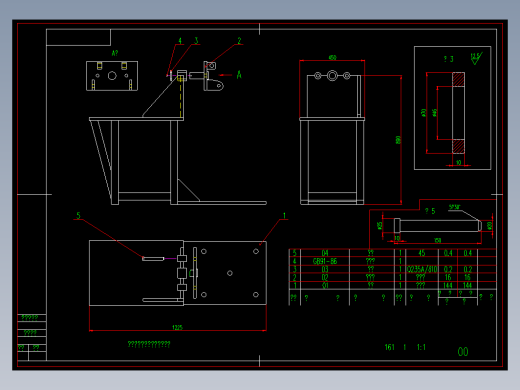520x390 pixels.
Task: Click balloon number 1 near top view
Action: pos(284,216)
